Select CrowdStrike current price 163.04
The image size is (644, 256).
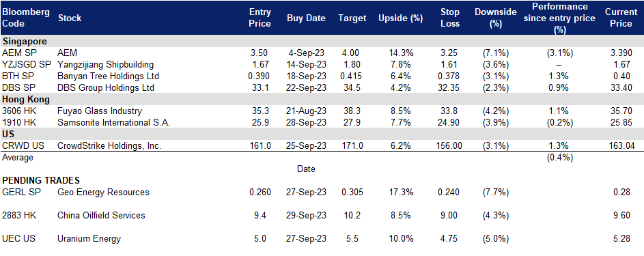[x=620, y=145]
